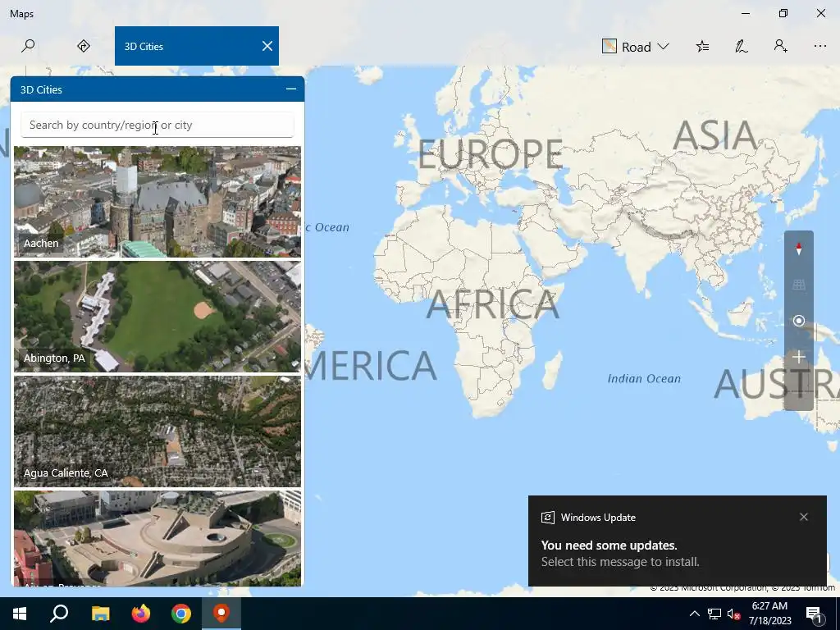The height and width of the screenshot is (630, 840).
Task: Dismiss the Windows Update notification
Action: (804, 517)
